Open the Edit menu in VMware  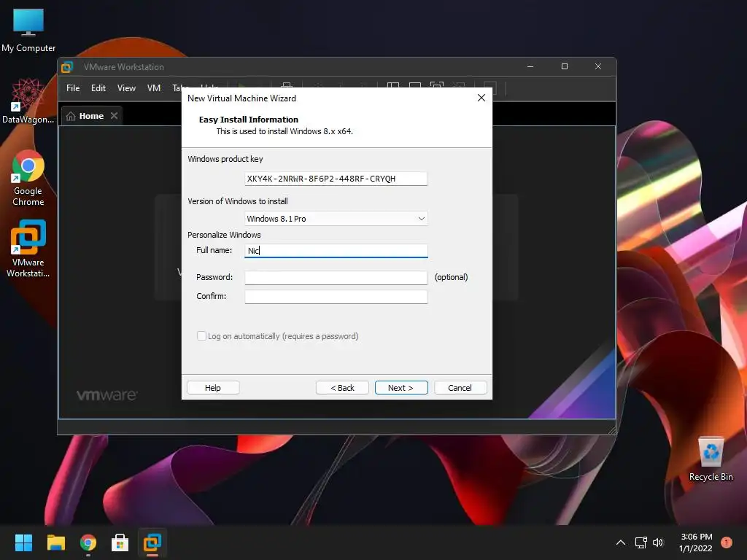98,88
